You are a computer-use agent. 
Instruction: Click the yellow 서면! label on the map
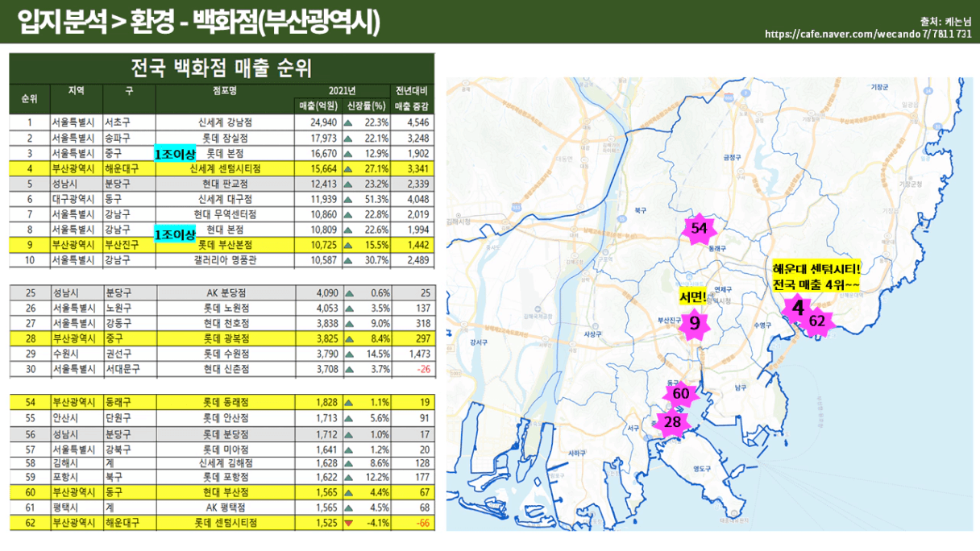pos(693,297)
